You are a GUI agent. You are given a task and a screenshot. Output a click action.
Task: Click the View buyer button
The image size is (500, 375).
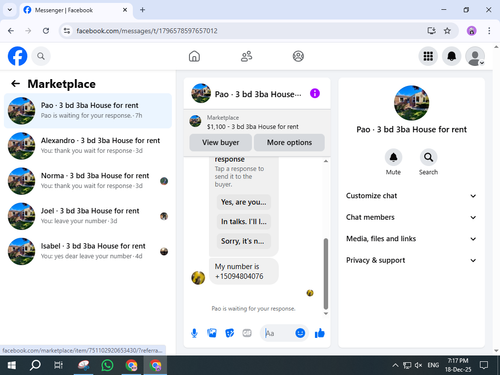tap(220, 142)
